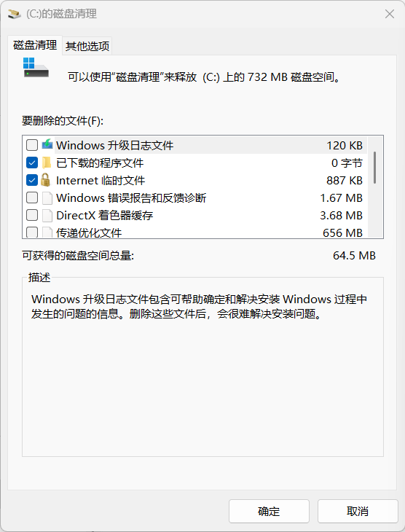The image size is (405, 532).
Task: Switch to the 其他选项 tab
Action: [87, 46]
